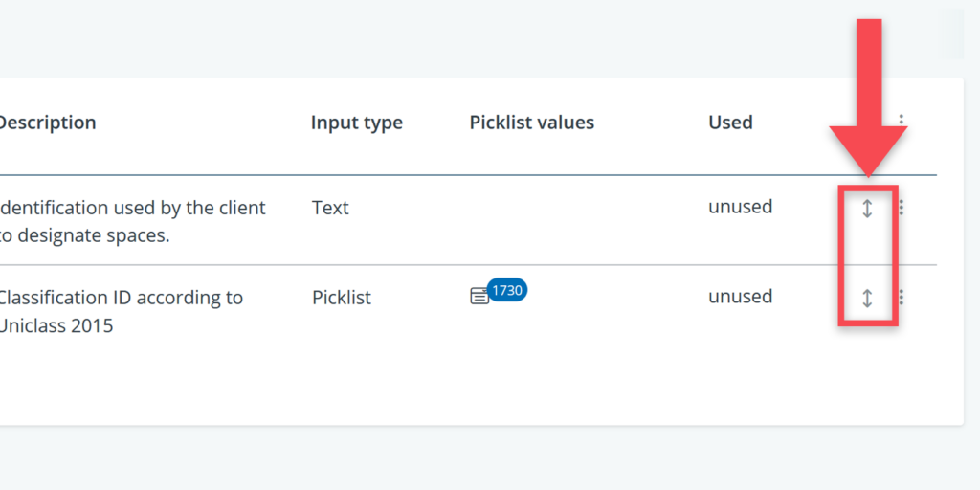Open the table header three-dot options menu
The width and height of the screenshot is (980, 490).
(x=902, y=122)
